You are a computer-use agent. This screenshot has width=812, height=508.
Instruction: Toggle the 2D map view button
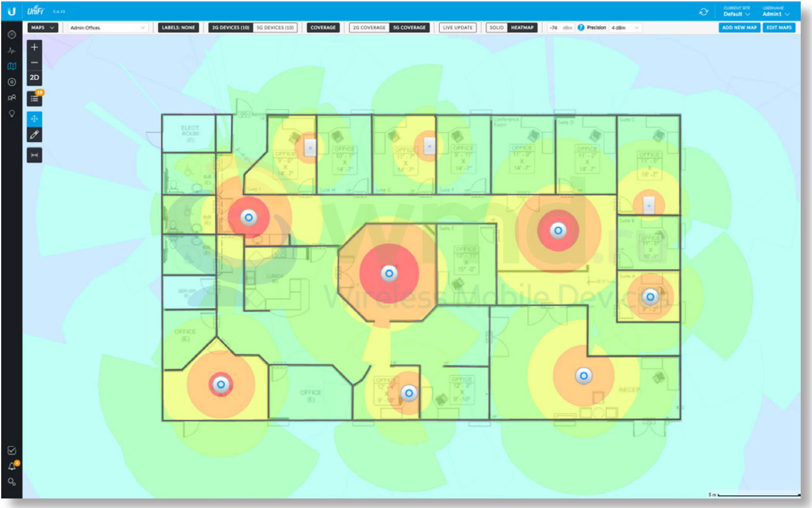coord(34,78)
